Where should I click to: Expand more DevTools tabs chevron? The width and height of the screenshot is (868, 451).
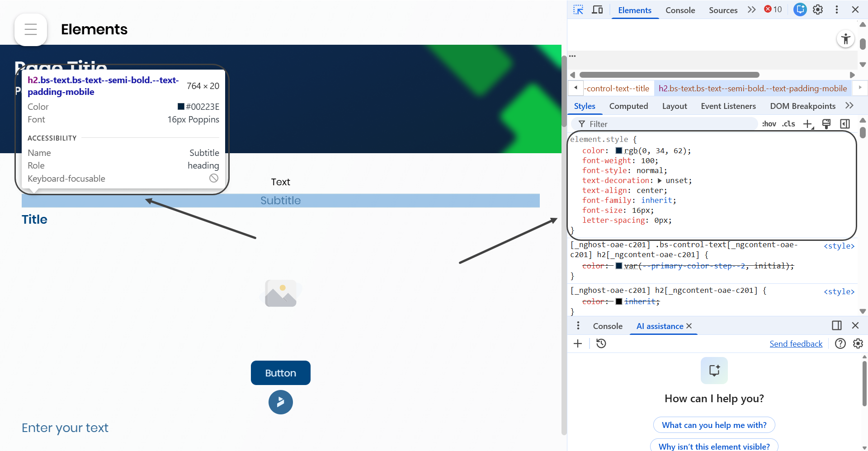(751, 10)
